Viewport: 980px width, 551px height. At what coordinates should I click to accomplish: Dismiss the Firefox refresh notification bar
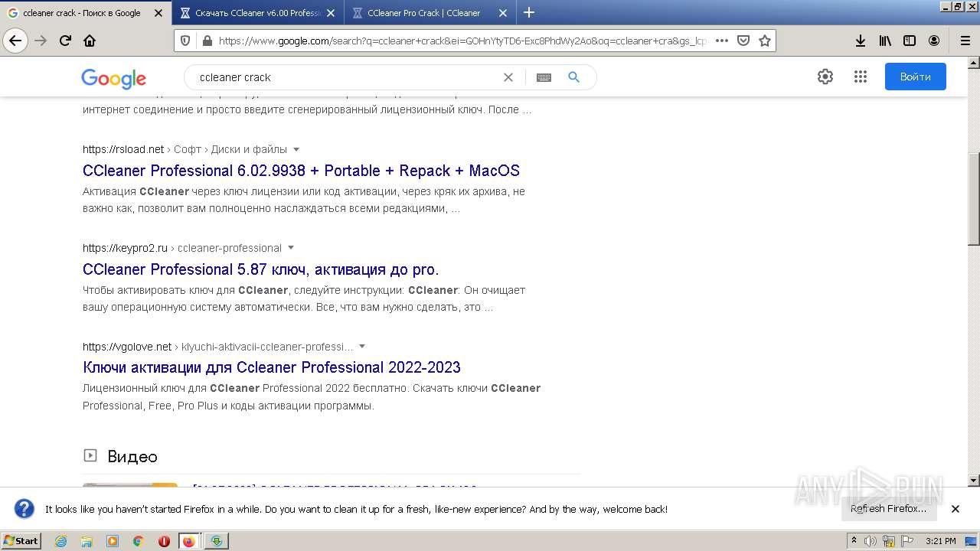(955, 509)
